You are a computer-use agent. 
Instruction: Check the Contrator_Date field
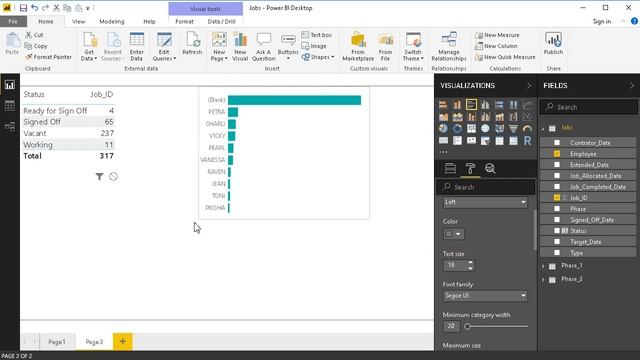point(557,142)
